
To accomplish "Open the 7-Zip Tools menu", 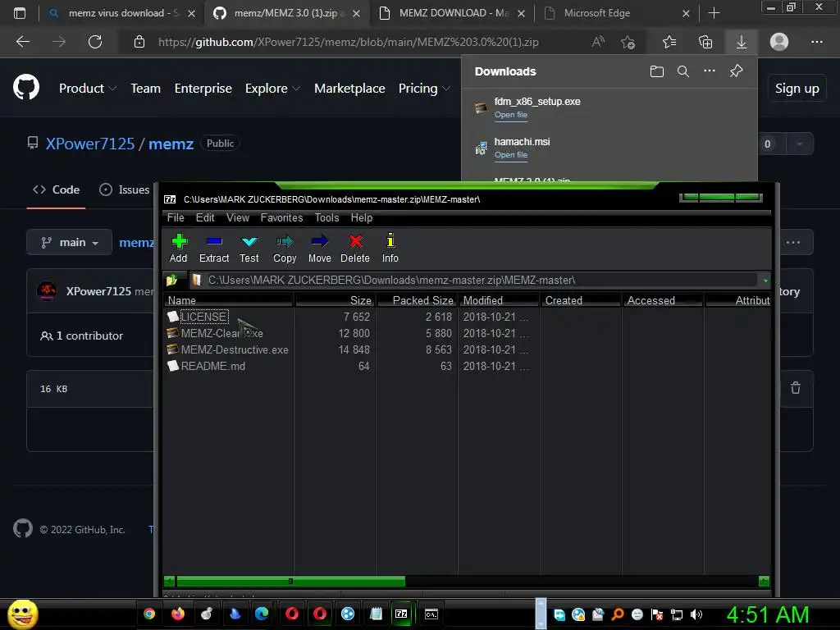I will point(326,217).
